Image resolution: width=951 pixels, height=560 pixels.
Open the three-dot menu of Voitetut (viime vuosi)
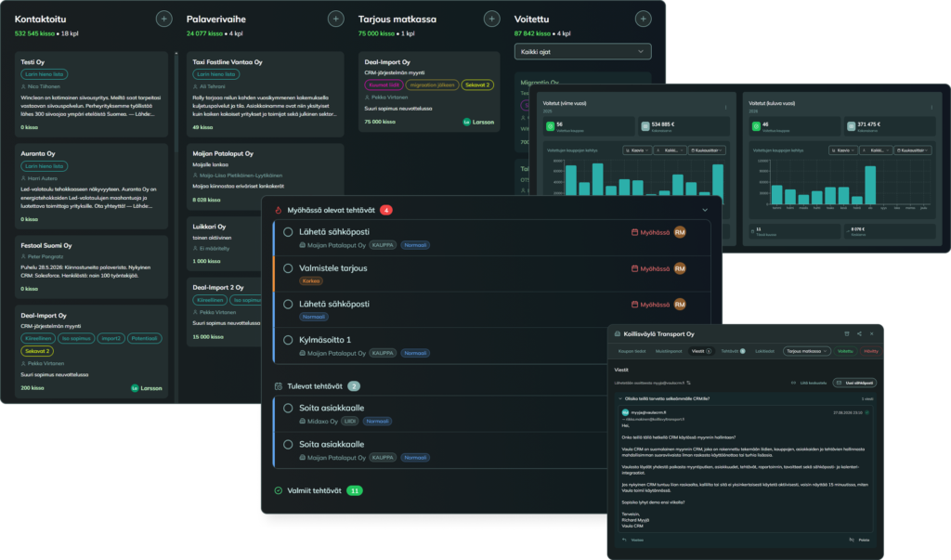(x=725, y=108)
